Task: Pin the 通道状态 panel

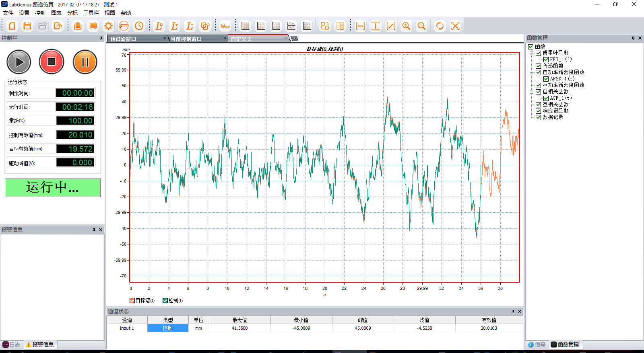Action: tap(513, 311)
